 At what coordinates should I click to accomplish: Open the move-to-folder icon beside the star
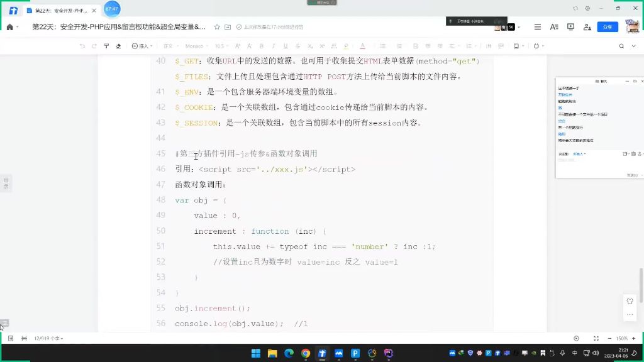(228, 27)
